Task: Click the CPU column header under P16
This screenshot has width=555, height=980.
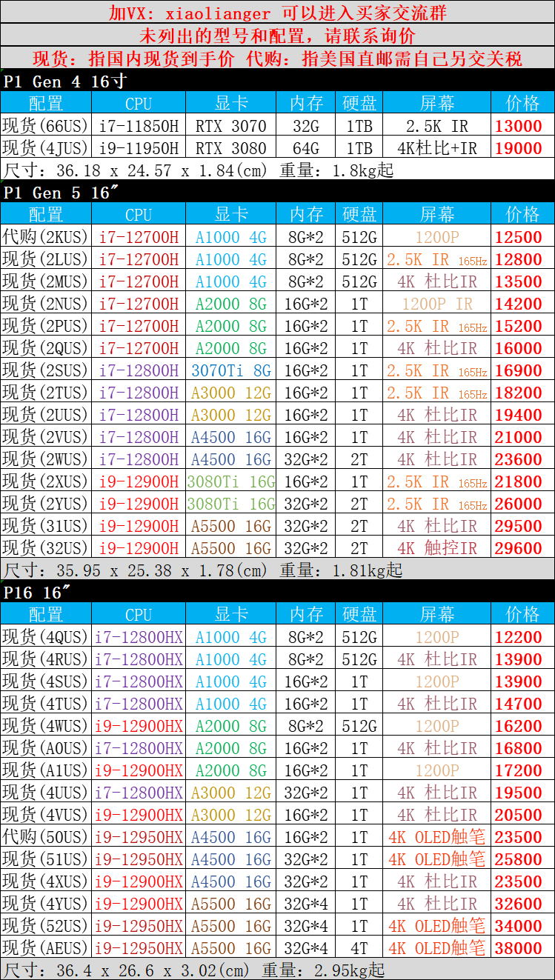Action: click(139, 614)
